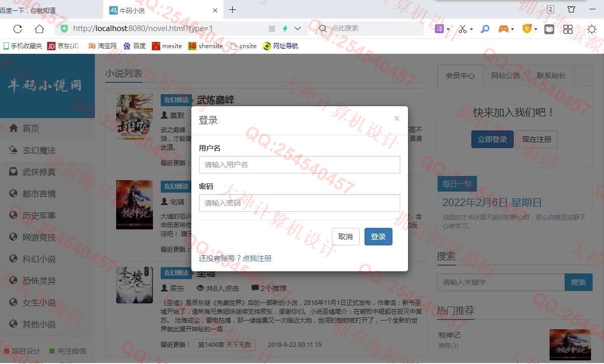Viewport: 604px width, 364px height.
Task: Open the cnsite bookmark
Action: (244, 46)
